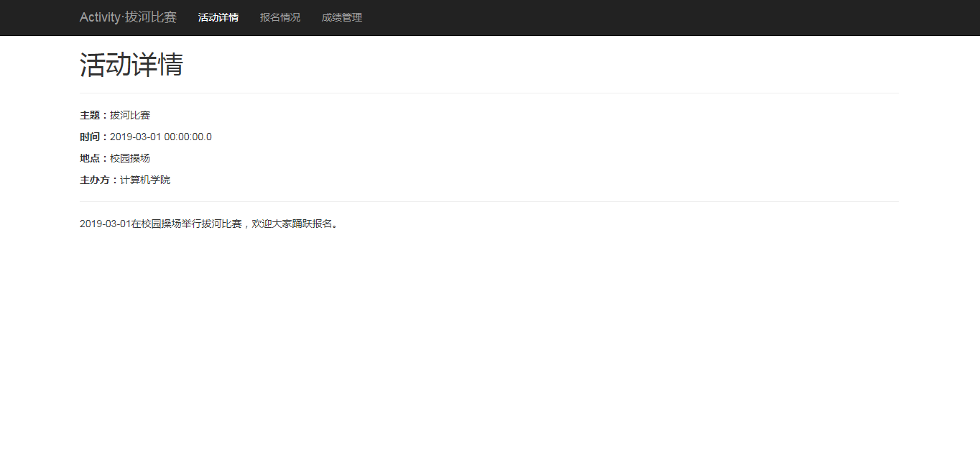980x473 pixels.
Task: Open the Activity·拔河比赛 brand link
Action: click(128, 17)
